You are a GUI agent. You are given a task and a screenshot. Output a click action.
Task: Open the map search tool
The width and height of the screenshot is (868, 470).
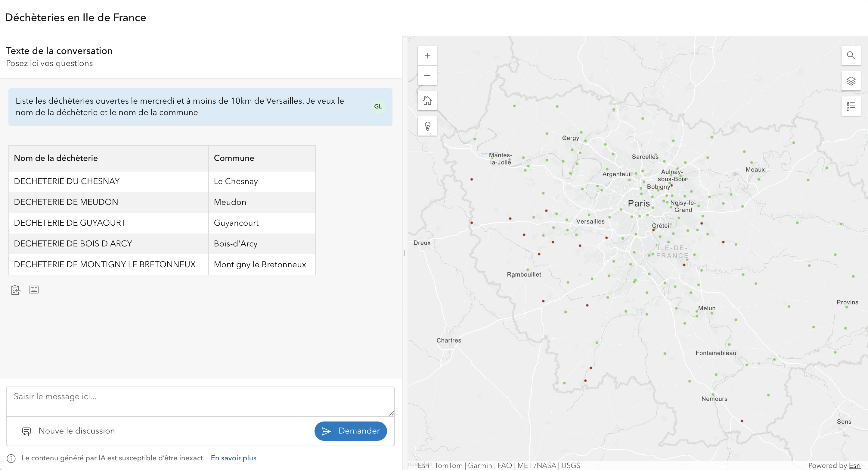(851, 55)
